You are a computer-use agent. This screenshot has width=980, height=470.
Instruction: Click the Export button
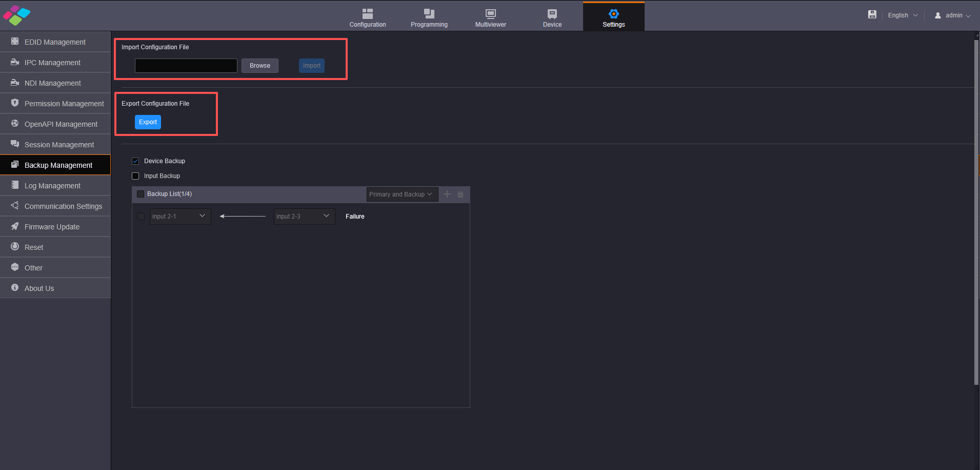(x=148, y=122)
